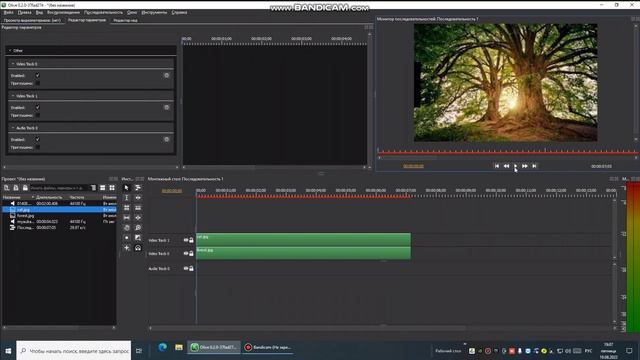Choose the Razor tool
The image size is (640, 360).
138,208
